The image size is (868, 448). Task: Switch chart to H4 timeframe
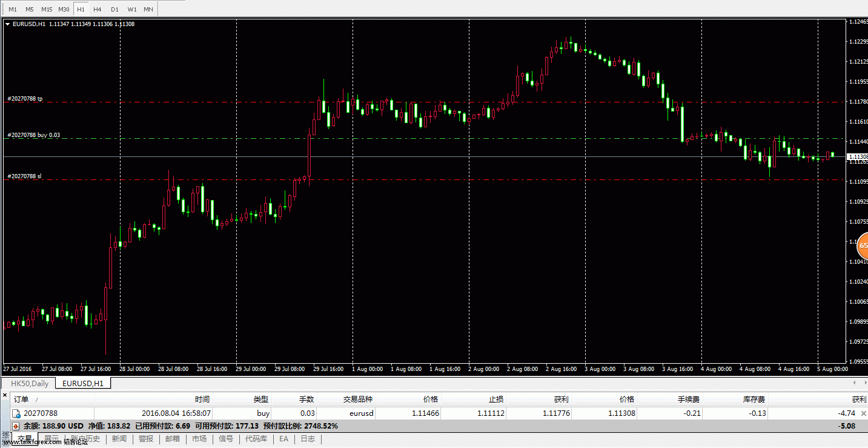coord(98,9)
